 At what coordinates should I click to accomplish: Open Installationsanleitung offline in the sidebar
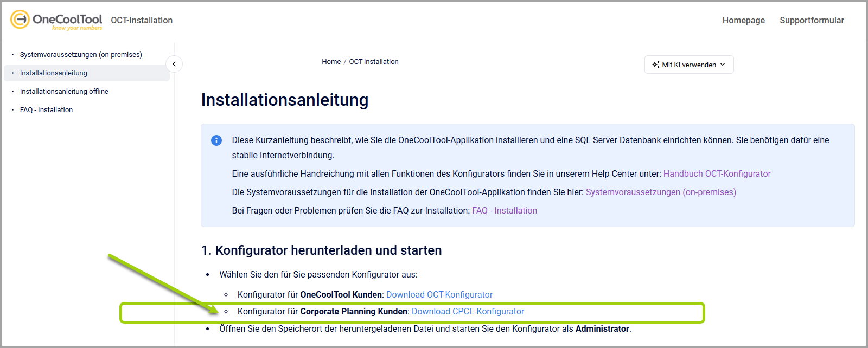pos(64,92)
